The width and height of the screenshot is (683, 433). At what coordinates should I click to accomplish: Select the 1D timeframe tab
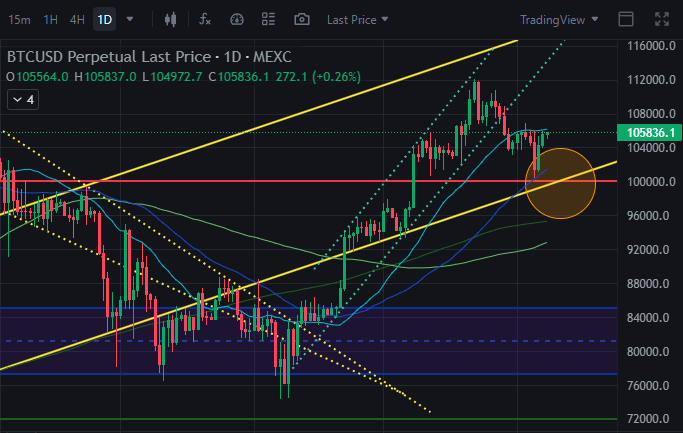[x=105, y=20]
